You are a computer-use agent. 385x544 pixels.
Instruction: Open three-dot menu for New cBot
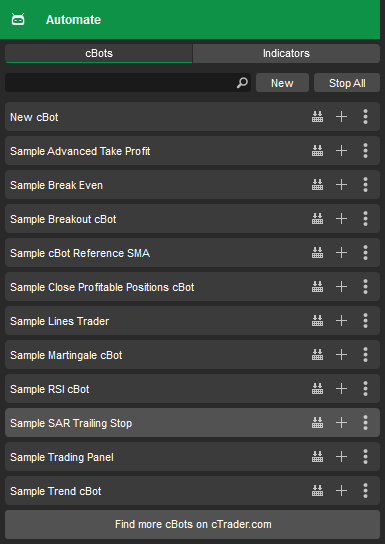365,117
